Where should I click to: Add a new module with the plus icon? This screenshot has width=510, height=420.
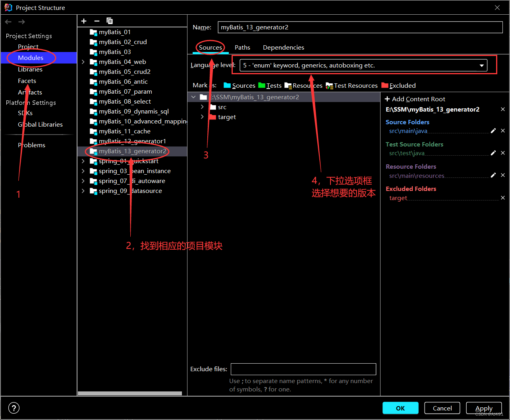coord(83,21)
